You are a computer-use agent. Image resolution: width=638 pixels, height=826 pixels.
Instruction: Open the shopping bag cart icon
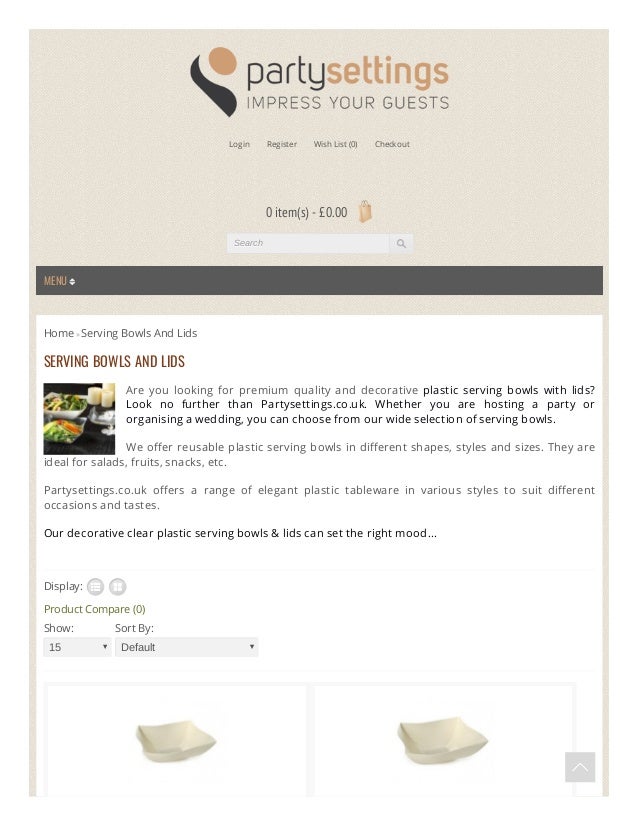(365, 212)
